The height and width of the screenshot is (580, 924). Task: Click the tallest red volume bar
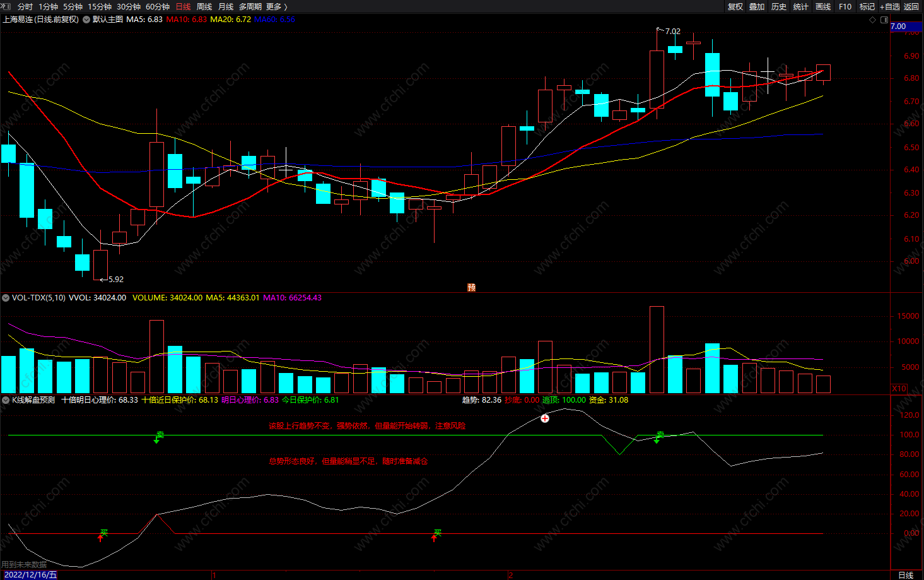[x=657, y=350]
